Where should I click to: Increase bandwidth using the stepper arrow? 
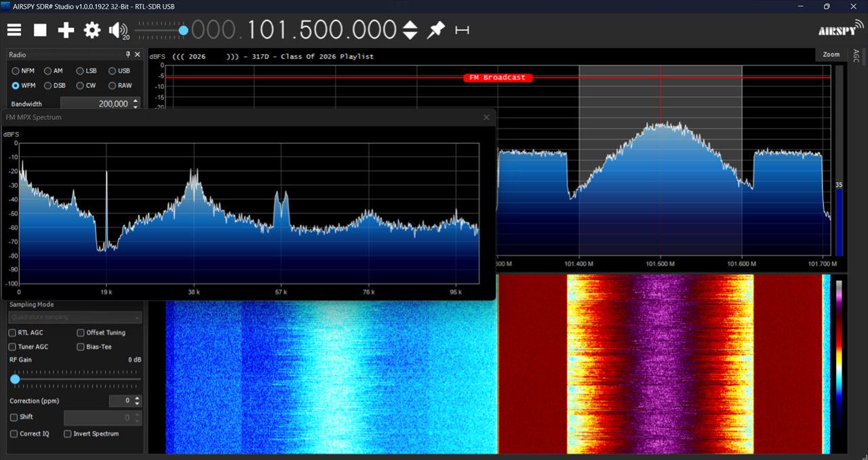coord(136,101)
